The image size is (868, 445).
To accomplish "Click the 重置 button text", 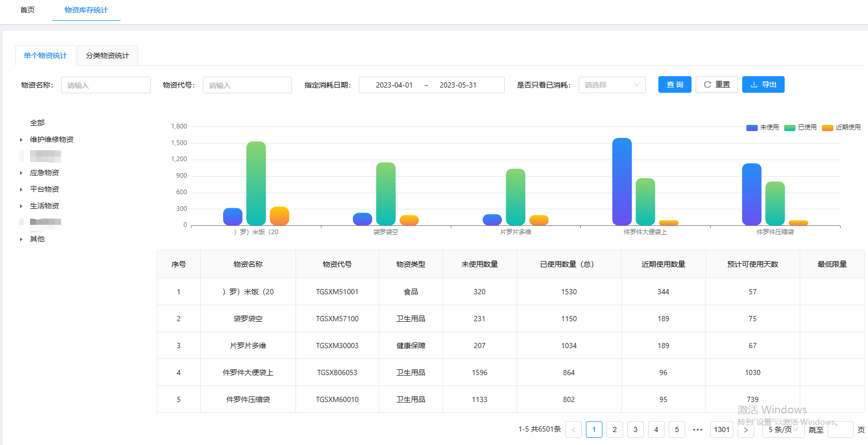I will [723, 84].
